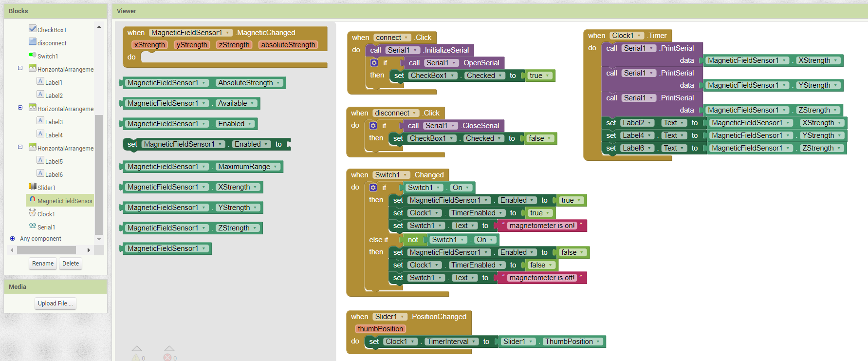Select the Clock1 clock icon in tree

33,213
